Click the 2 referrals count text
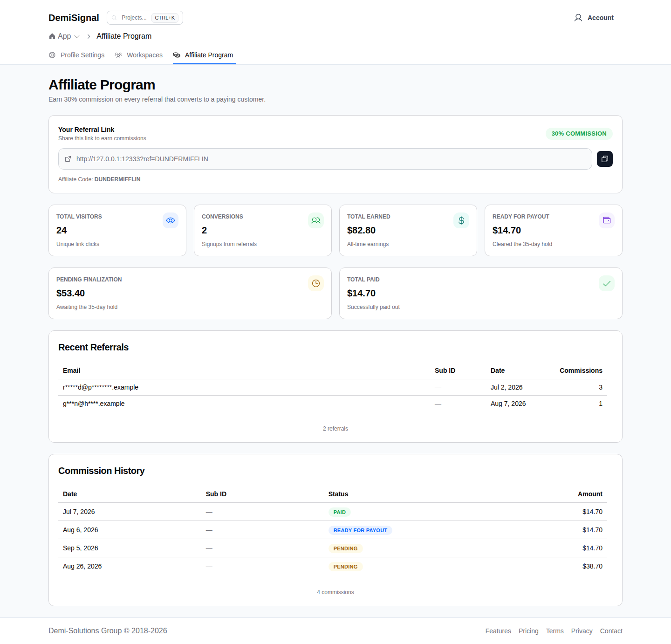 [335, 429]
